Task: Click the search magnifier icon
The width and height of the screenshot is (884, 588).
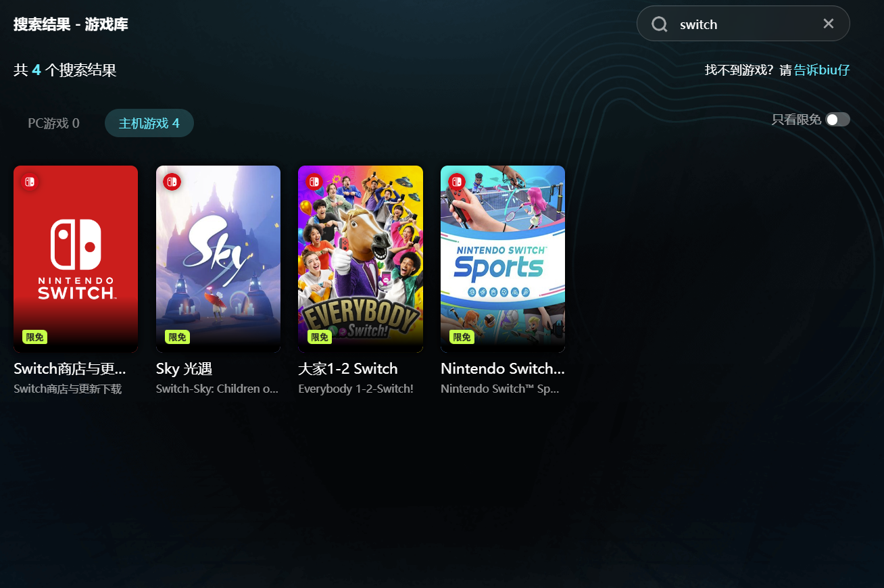Action: click(660, 24)
